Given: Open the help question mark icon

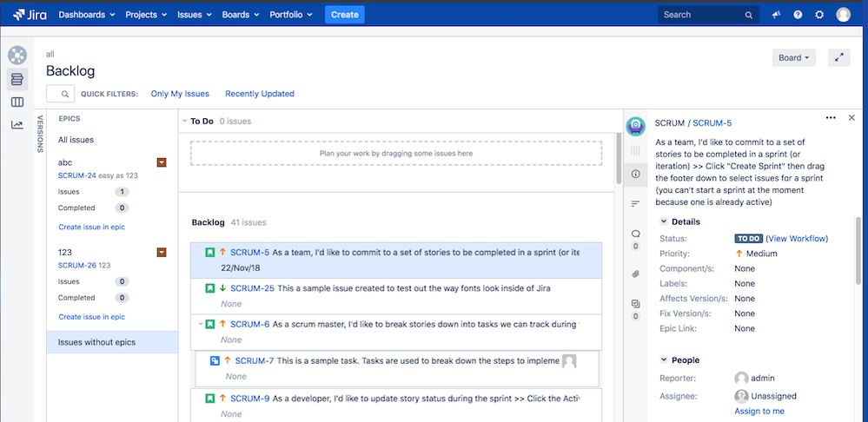Looking at the screenshot, I should [798, 15].
